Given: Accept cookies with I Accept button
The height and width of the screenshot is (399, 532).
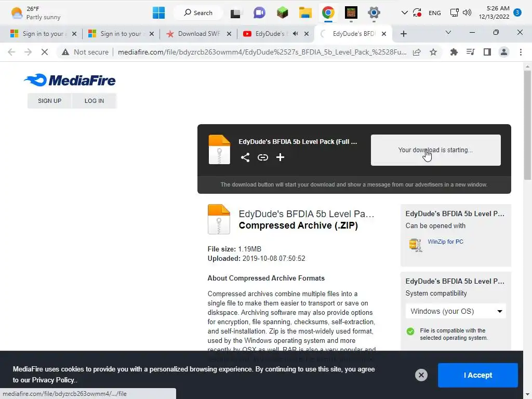Looking at the screenshot, I should click(478, 375).
